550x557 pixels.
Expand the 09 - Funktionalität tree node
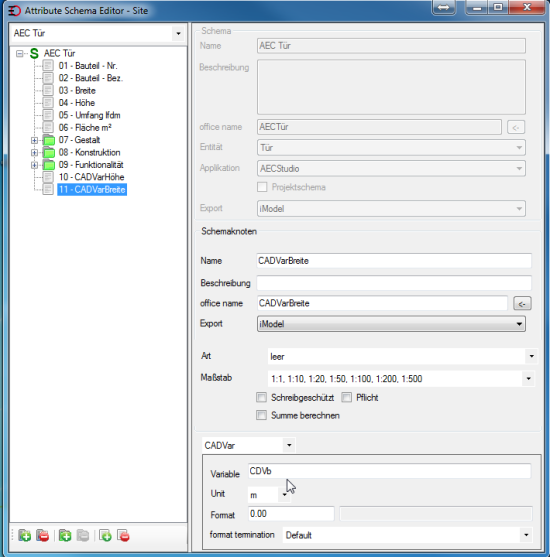click(34, 165)
